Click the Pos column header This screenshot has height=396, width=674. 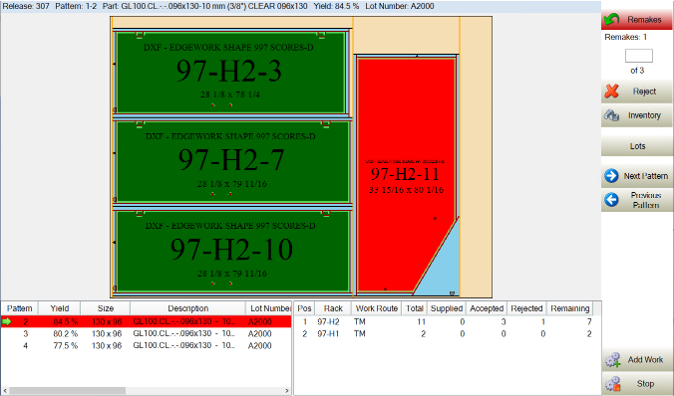[x=304, y=308]
